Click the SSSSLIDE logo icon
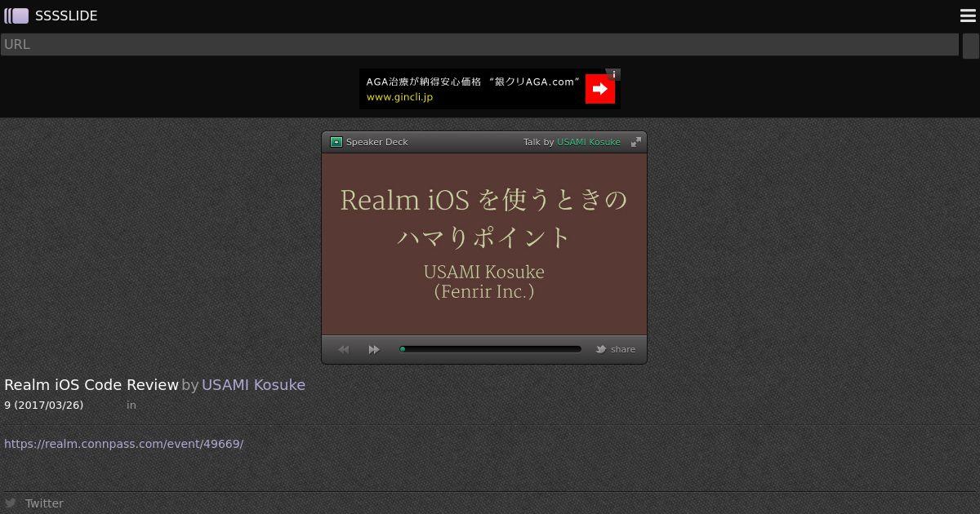 click(x=16, y=16)
